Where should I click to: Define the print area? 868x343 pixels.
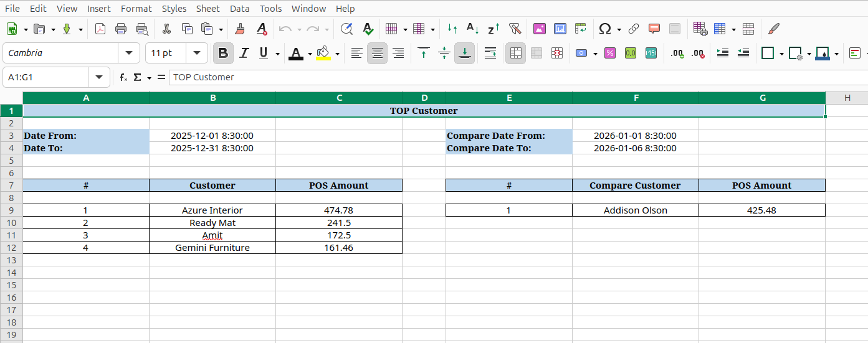[700, 29]
